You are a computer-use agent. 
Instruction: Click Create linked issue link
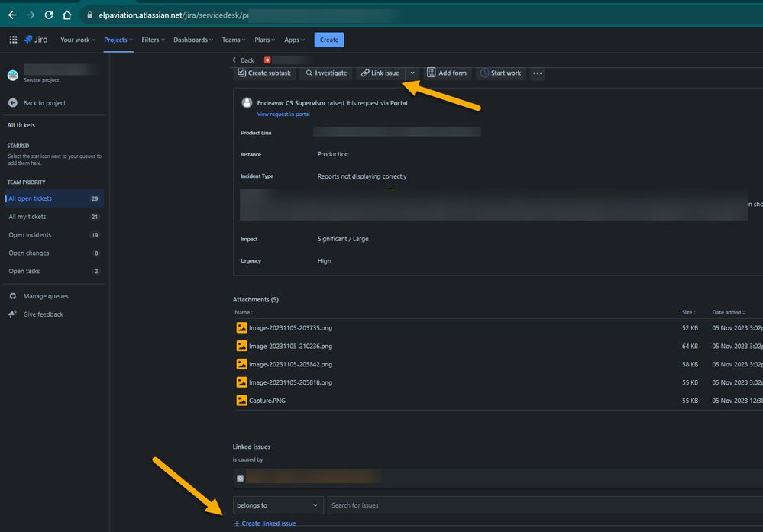264,524
